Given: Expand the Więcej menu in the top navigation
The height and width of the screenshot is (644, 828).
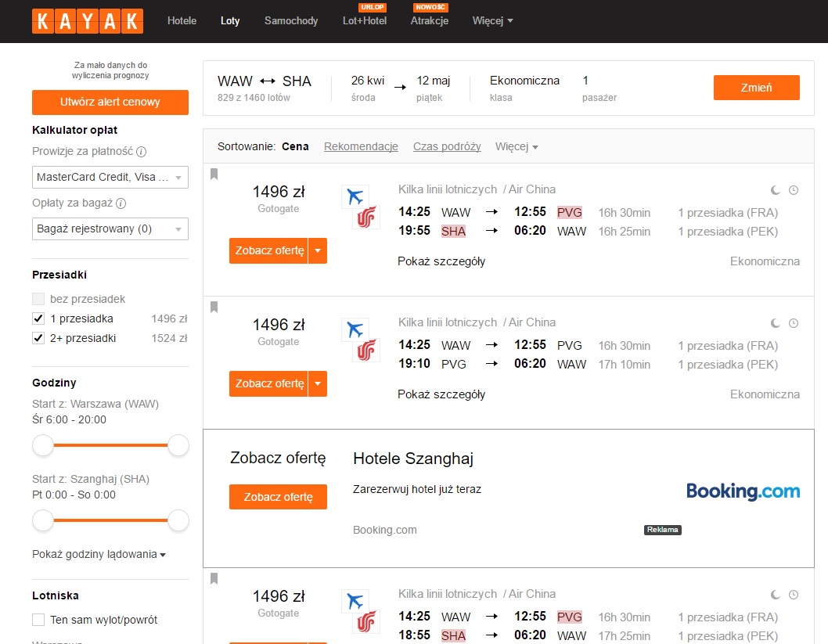Looking at the screenshot, I should (493, 21).
